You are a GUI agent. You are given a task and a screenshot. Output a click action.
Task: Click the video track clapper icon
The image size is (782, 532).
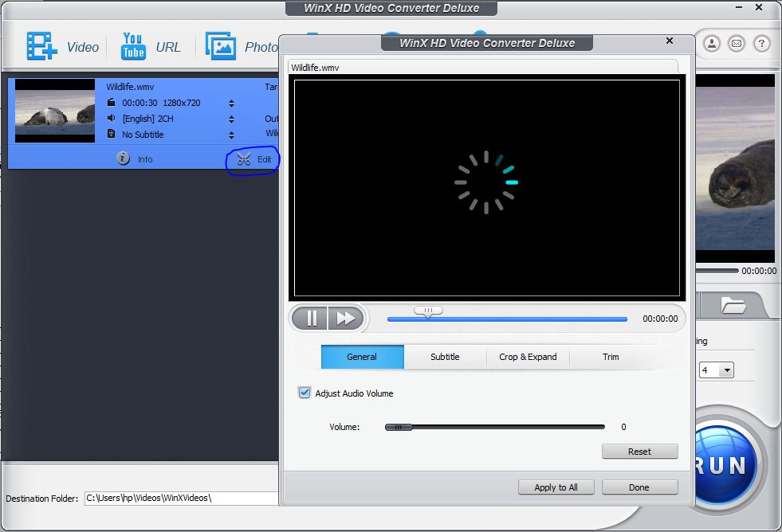[112, 103]
